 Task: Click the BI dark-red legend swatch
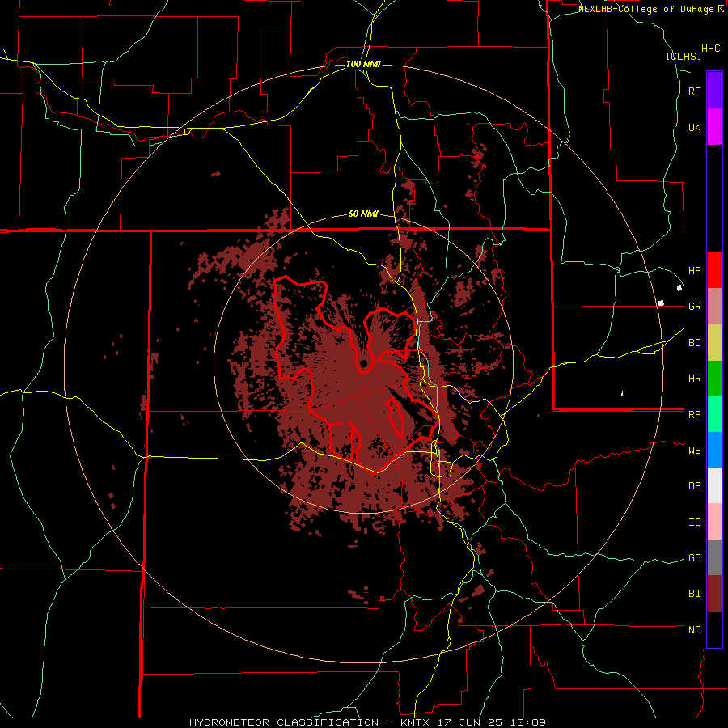point(714,594)
